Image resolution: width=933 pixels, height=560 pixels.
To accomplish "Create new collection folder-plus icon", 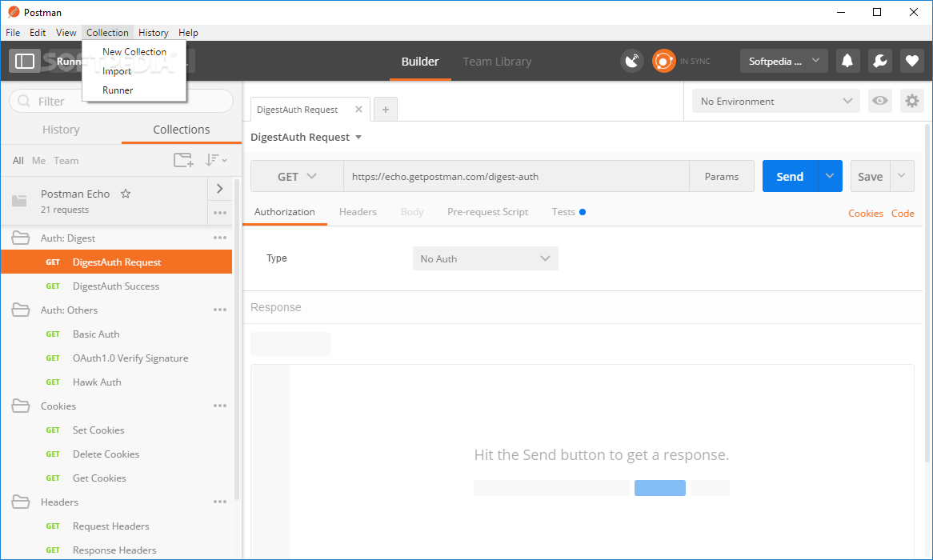I will click(x=183, y=160).
